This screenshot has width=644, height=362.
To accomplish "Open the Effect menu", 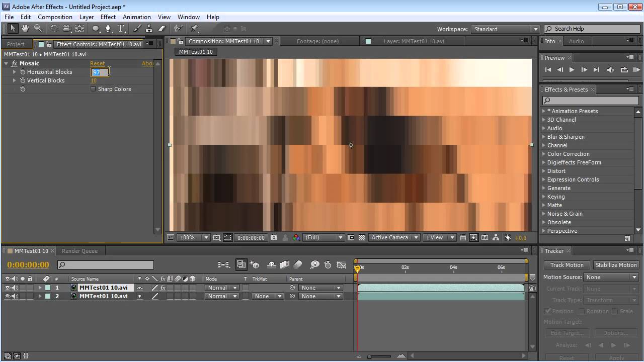I will pyautogui.click(x=108, y=17).
